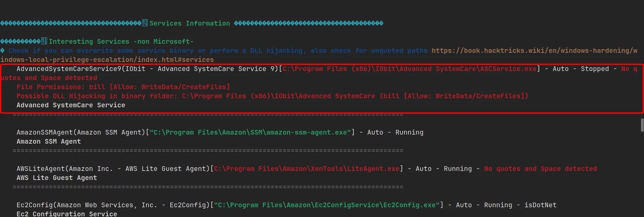Image resolution: width=644 pixels, height=217 pixels.
Task: Click AWSLiteAgent's No quotes and Space detected warning
Action: click(x=540, y=169)
